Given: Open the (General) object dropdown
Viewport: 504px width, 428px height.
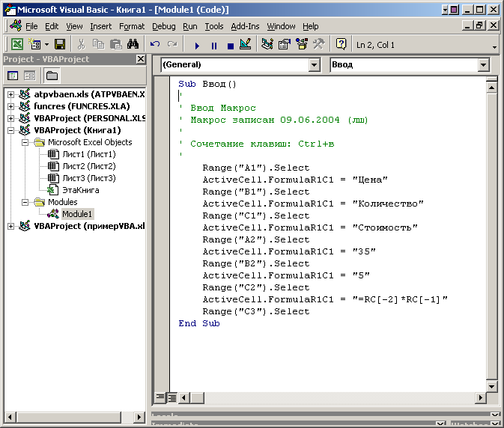Looking at the screenshot, I should click(x=314, y=65).
